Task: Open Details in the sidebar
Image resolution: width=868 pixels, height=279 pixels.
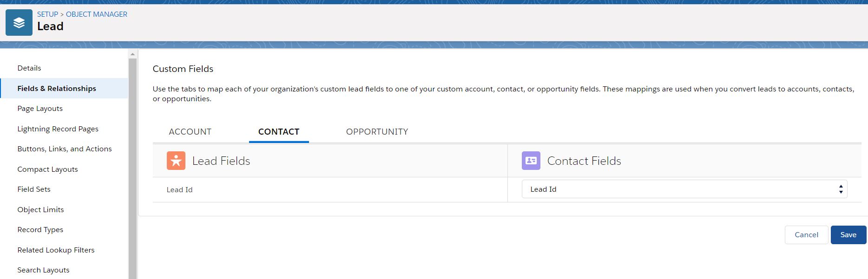Action: coord(29,68)
